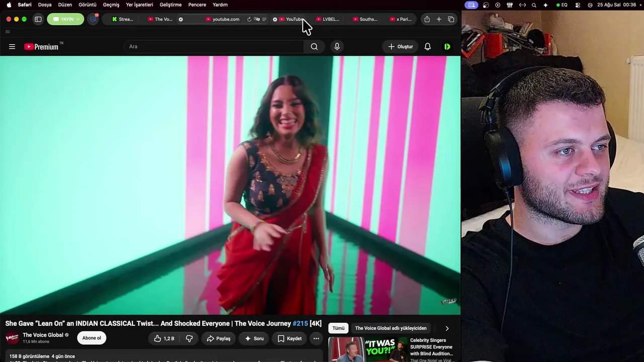This screenshot has width=644, height=362.
Task: Switch to the The Vo... tab
Action: (x=160, y=19)
